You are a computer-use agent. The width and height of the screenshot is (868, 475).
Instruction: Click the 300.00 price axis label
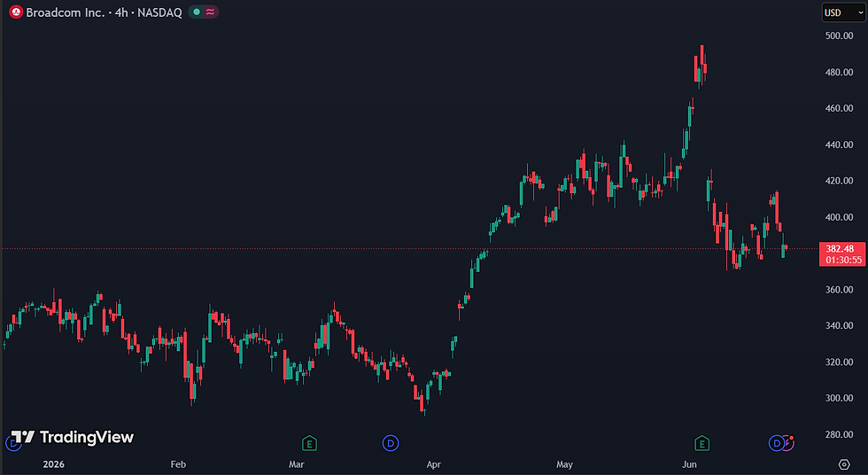(x=840, y=398)
